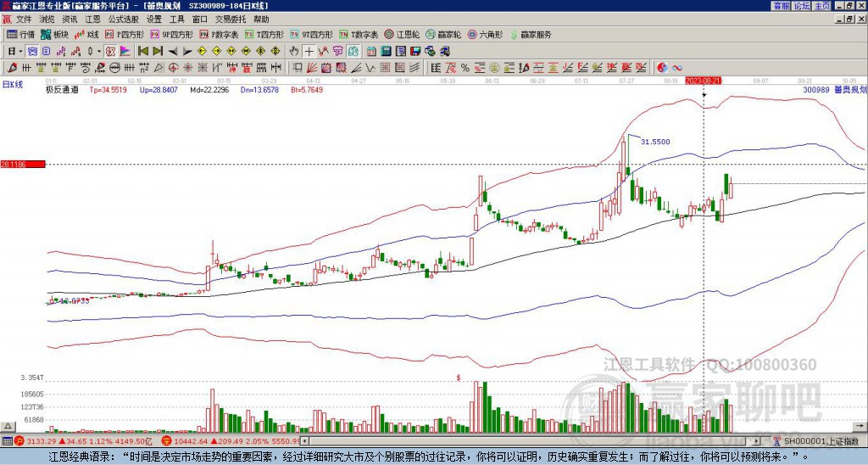Click the yellow diamond right-arrow icon
Screen dimensions: 868x465
click(216, 52)
